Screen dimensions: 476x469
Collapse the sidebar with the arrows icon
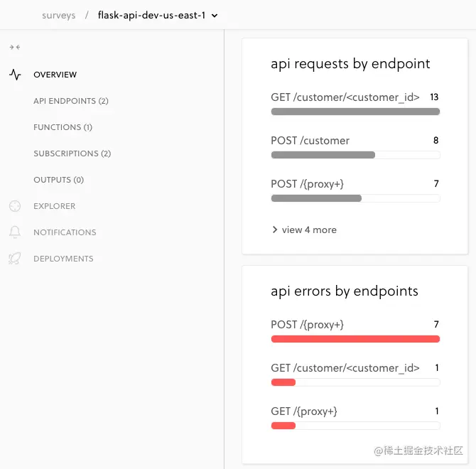(x=15, y=47)
